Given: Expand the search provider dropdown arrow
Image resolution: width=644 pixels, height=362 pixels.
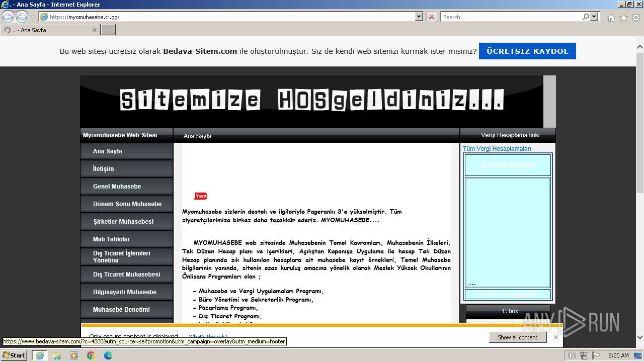Looking at the screenshot, I should click(595, 17).
